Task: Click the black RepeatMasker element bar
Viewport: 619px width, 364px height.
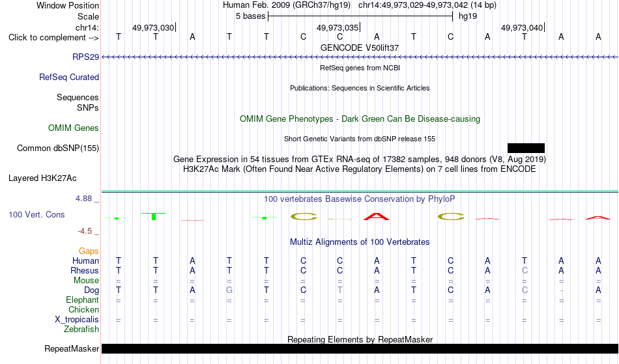Action: coord(360,348)
